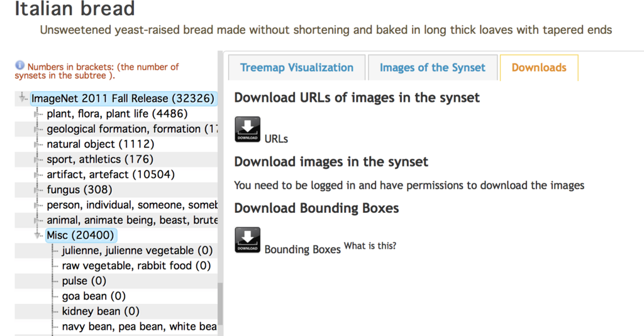644x336 pixels.
Task: Select julienne, julienne vegetable tree item
Action: [x=137, y=251]
